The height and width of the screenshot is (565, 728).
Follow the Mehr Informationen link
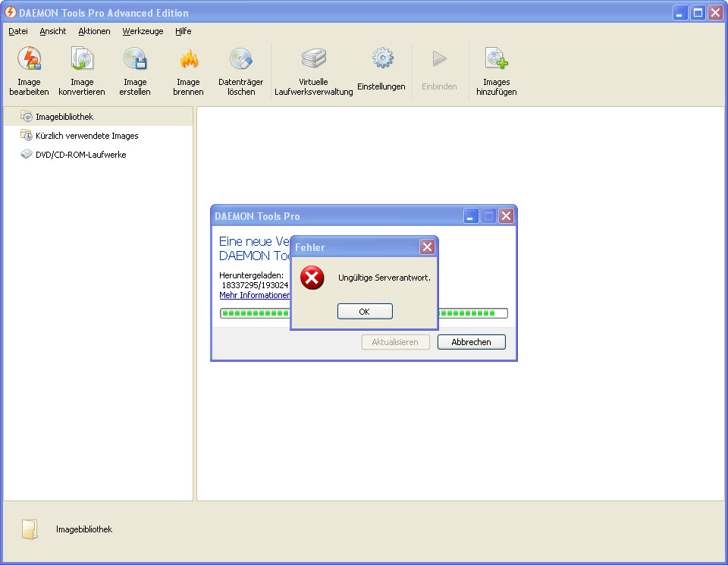pyautogui.click(x=255, y=295)
